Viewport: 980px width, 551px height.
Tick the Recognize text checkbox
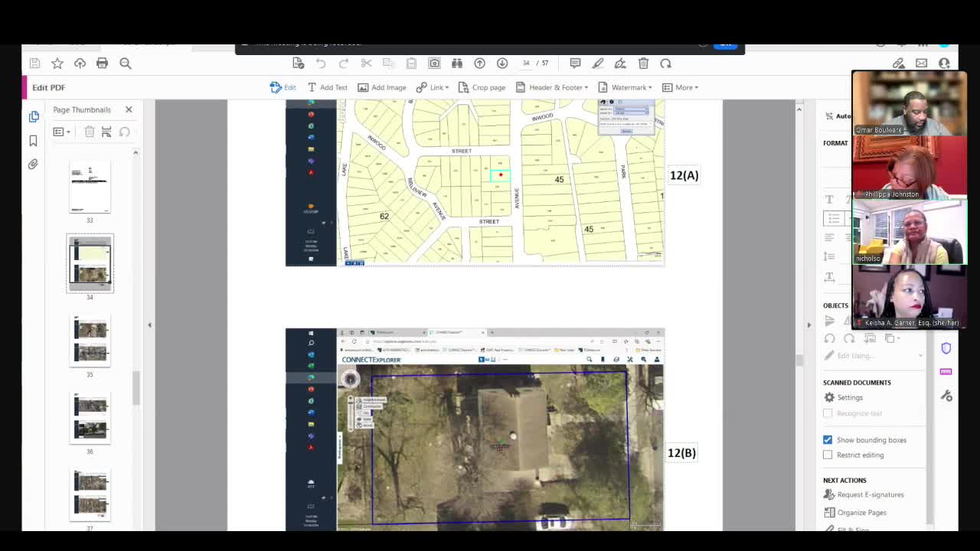[x=828, y=413]
